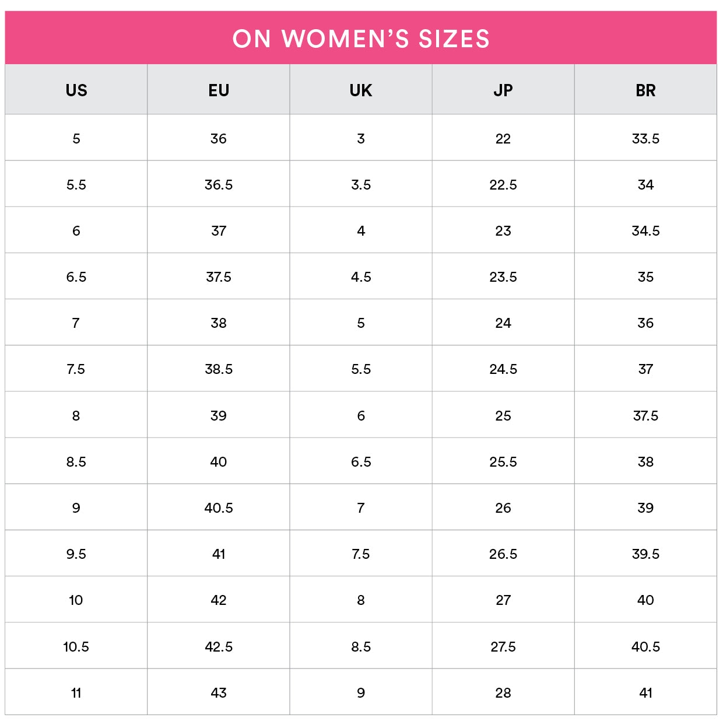Select JP size 22.5 cell
This screenshot has width=723, height=728.
[503, 185]
